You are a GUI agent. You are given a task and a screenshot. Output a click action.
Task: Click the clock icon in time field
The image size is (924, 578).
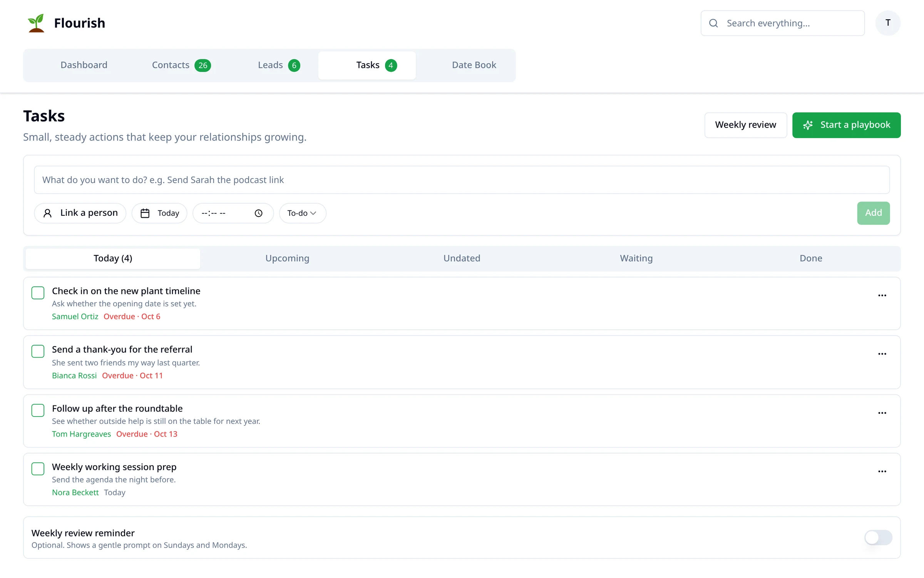click(259, 213)
